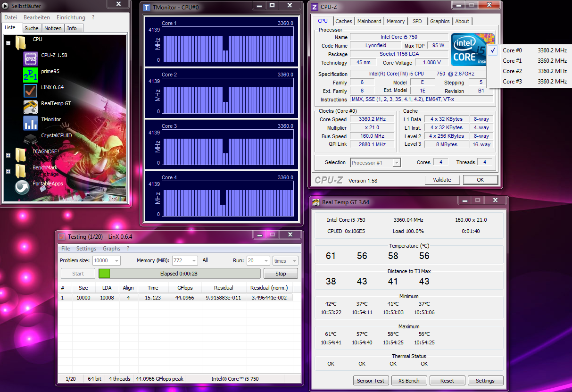This screenshot has width=572, height=392.
Task: Open the RealTemp GT icon
Action: tap(31, 107)
